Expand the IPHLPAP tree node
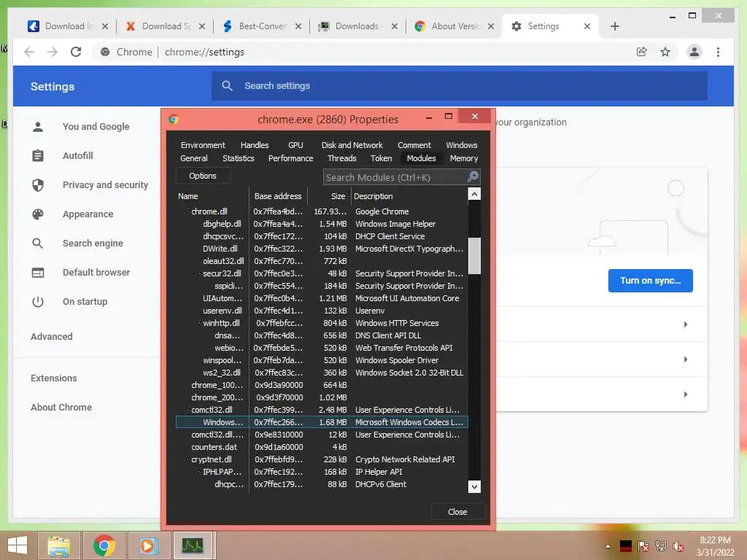The image size is (747, 560). pyautogui.click(x=198, y=472)
